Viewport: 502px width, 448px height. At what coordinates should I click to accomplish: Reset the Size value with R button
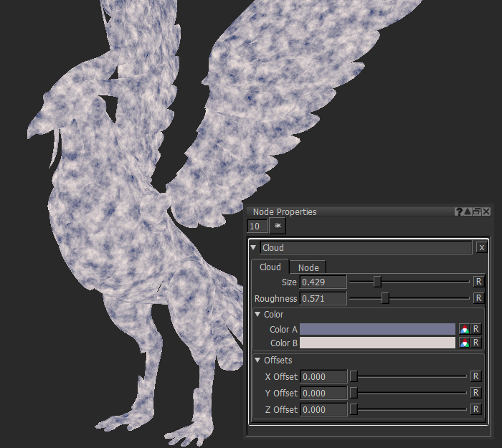pos(478,282)
